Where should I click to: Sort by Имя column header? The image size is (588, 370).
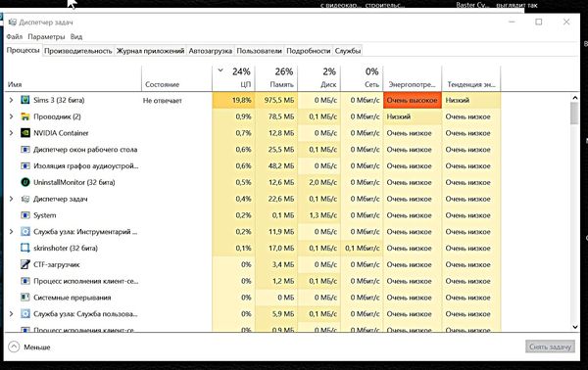(73, 78)
